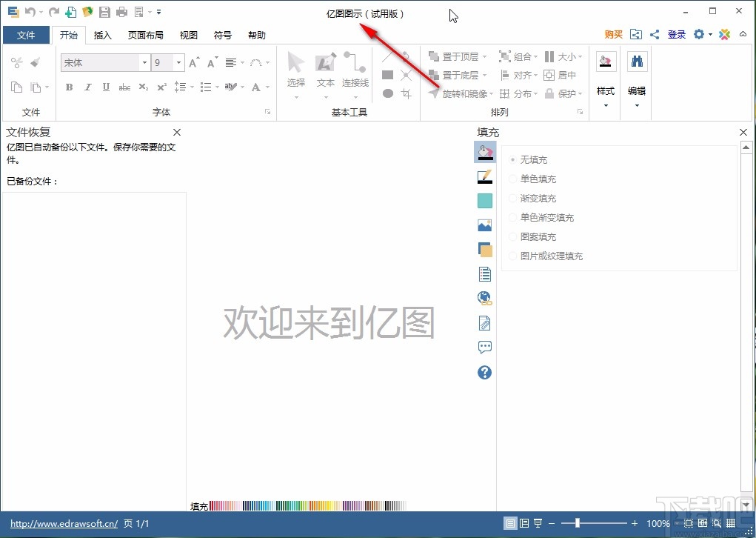Screen dimensions: 756x538
Task: Save with the floppy disk icon
Action: 104,12
